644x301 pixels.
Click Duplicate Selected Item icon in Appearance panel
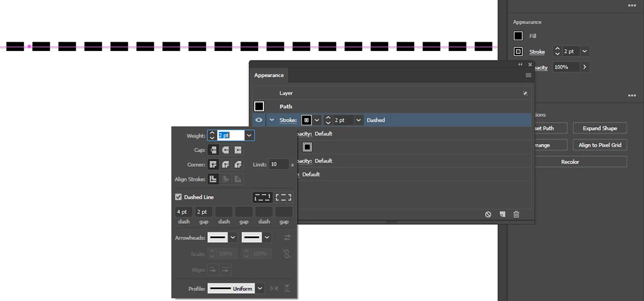pyautogui.click(x=502, y=214)
